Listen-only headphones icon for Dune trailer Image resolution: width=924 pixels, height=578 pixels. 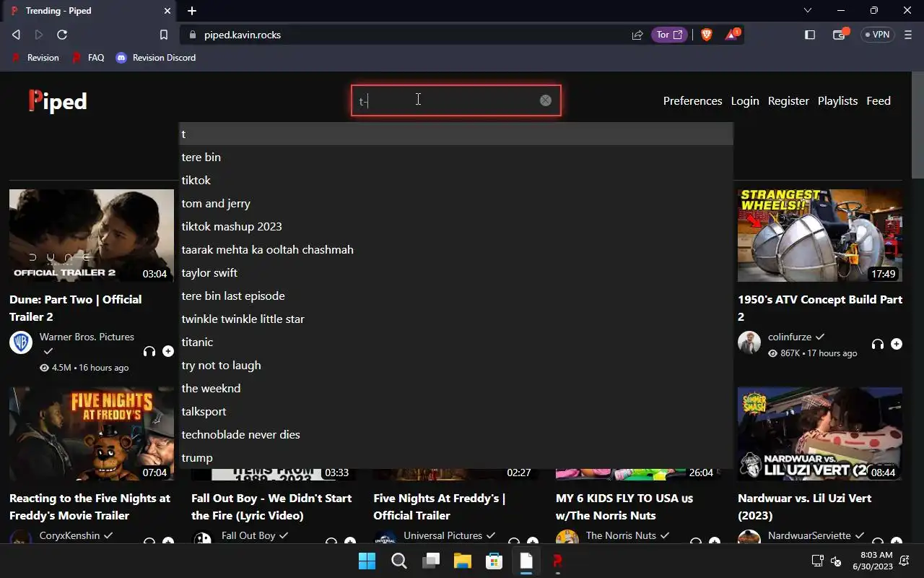(x=149, y=351)
